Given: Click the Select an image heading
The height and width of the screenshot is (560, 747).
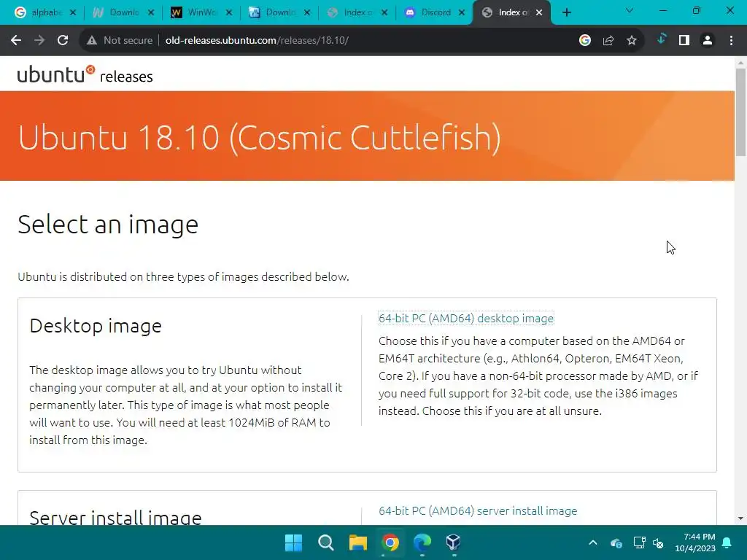Looking at the screenshot, I should 108,225.
